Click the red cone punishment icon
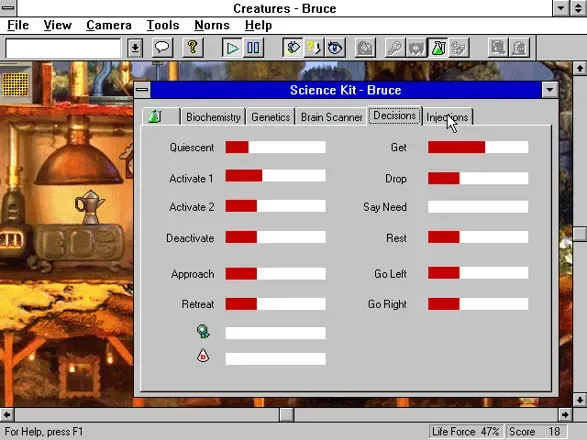 [x=203, y=355]
